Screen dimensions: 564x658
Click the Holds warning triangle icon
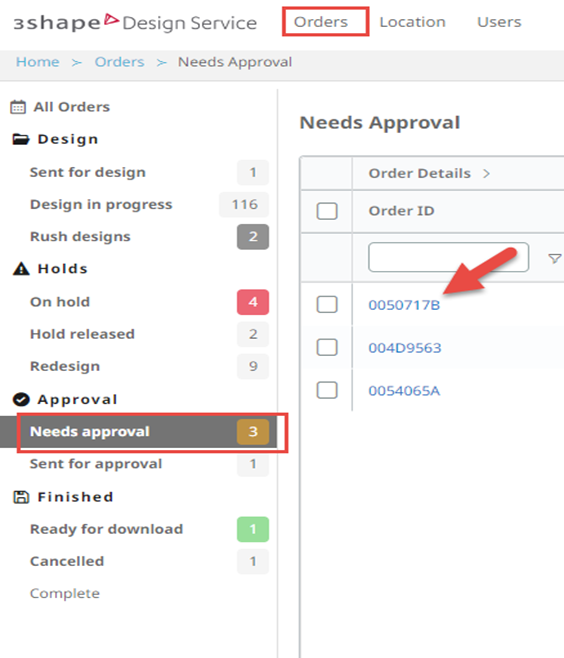pos(21,269)
